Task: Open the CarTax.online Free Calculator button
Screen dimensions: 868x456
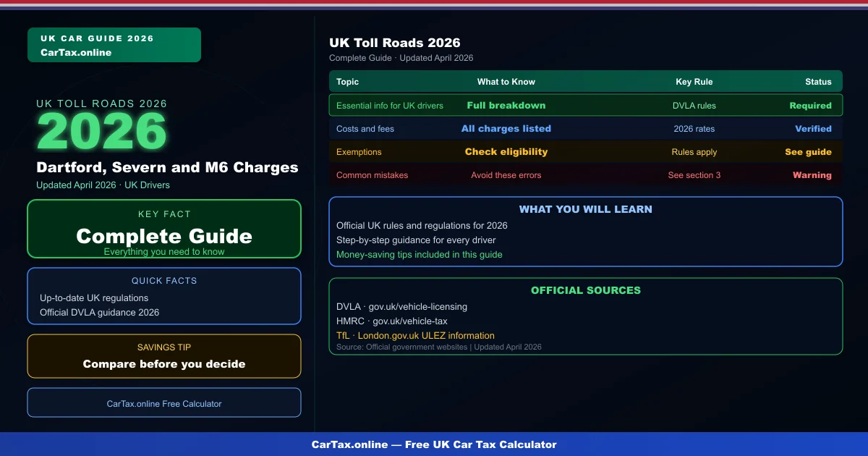Action: pyautogui.click(x=164, y=402)
